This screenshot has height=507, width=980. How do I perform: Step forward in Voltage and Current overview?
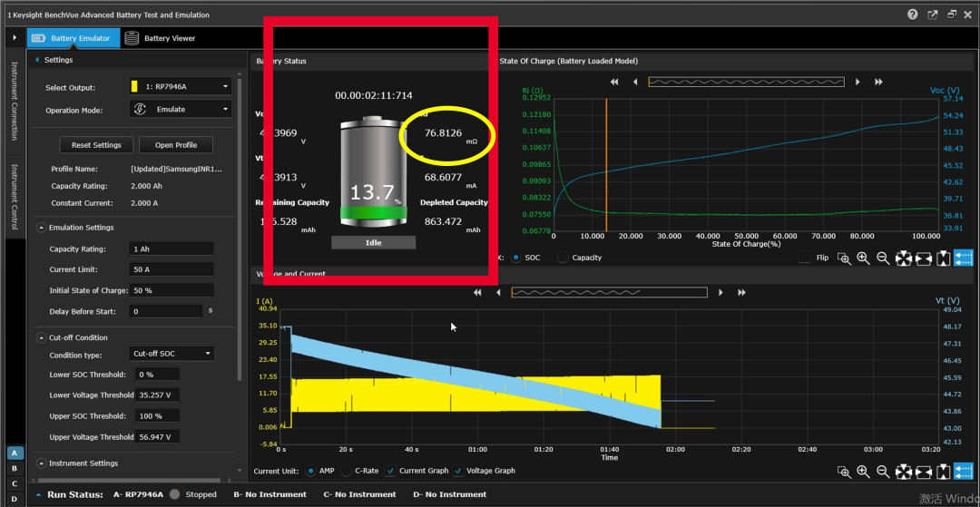coord(721,292)
